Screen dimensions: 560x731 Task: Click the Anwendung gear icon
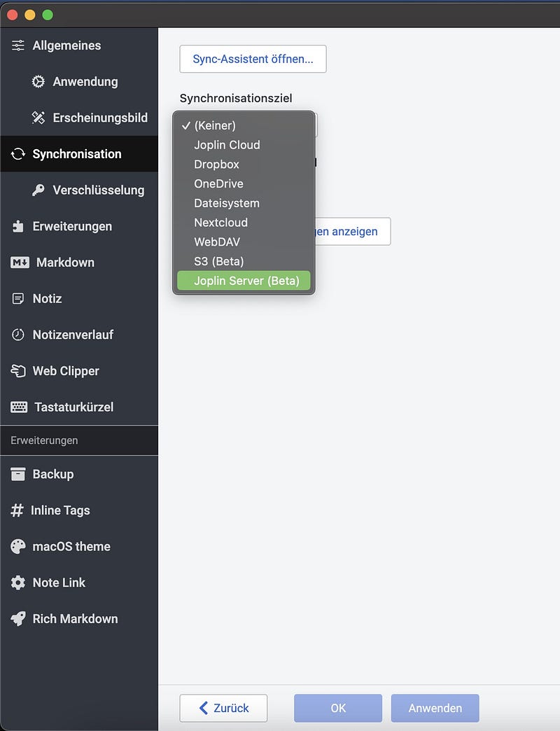(38, 82)
